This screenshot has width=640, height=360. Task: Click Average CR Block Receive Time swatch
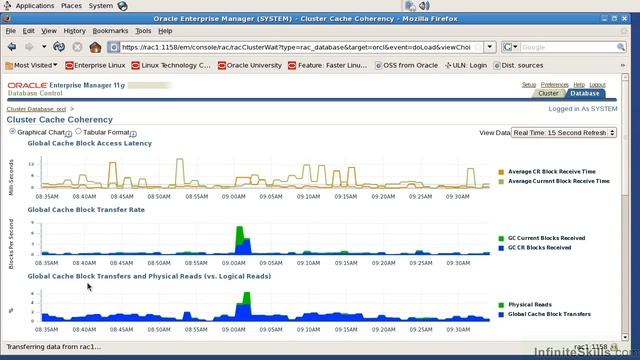click(501, 172)
